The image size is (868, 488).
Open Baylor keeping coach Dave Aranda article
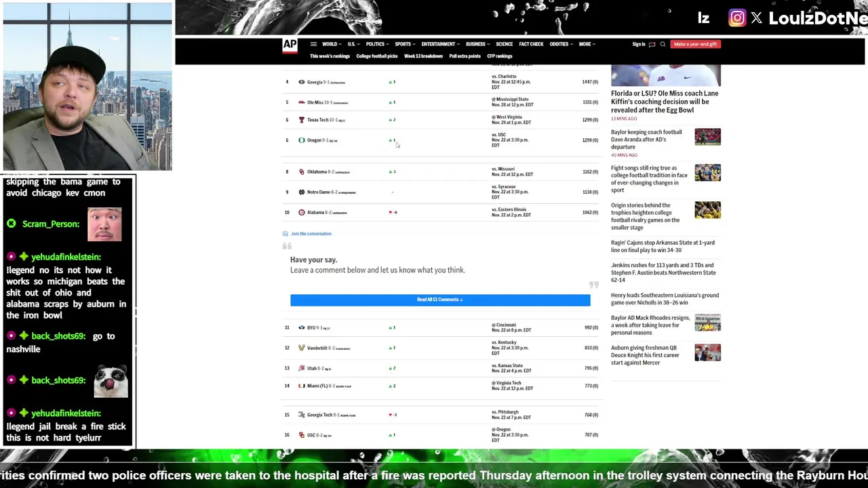pyautogui.click(x=646, y=140)
